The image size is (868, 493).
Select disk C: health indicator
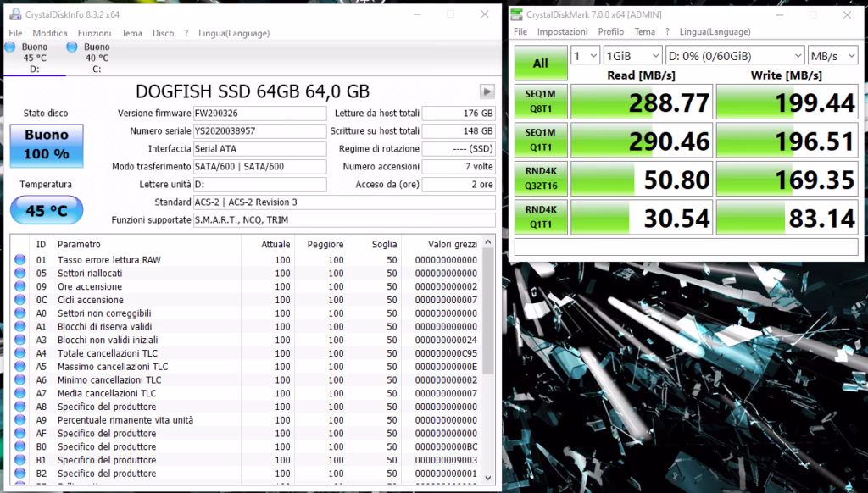click(x=72, y=47)
